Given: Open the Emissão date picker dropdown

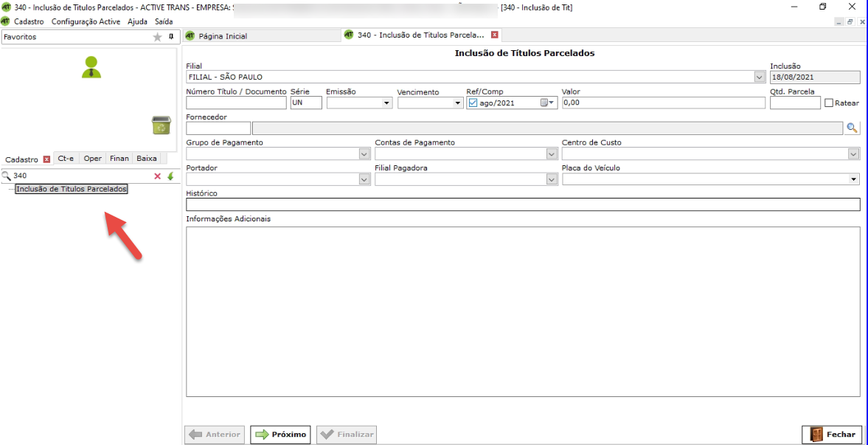Looking at the screenshot, I should pyautogui.click(x=387, y=103).
